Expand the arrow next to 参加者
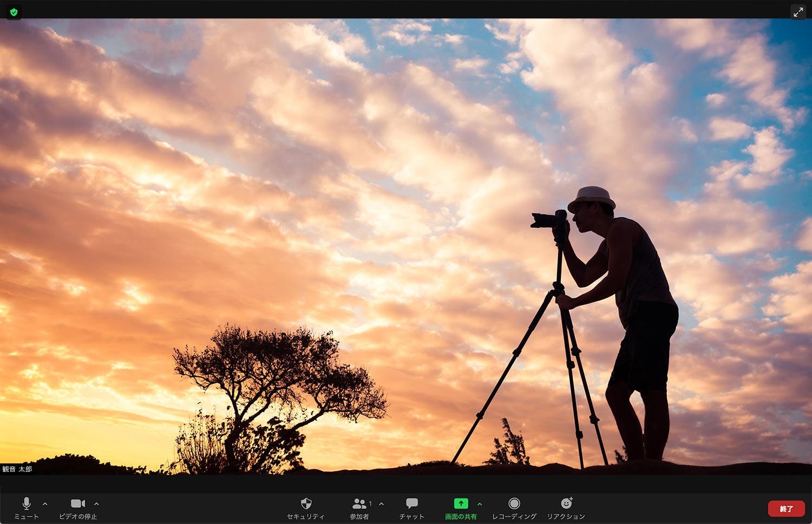Viewport: 812px width, 524px height. (382, 504)
